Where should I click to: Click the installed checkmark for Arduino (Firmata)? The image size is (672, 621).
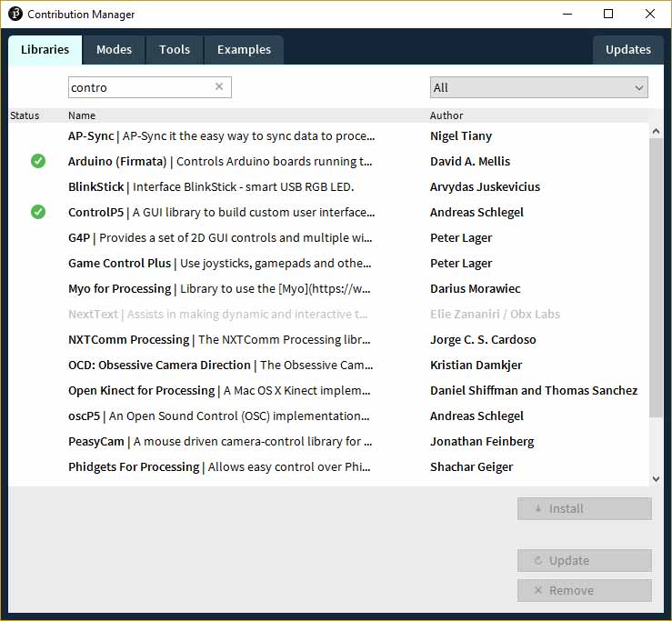38,161
